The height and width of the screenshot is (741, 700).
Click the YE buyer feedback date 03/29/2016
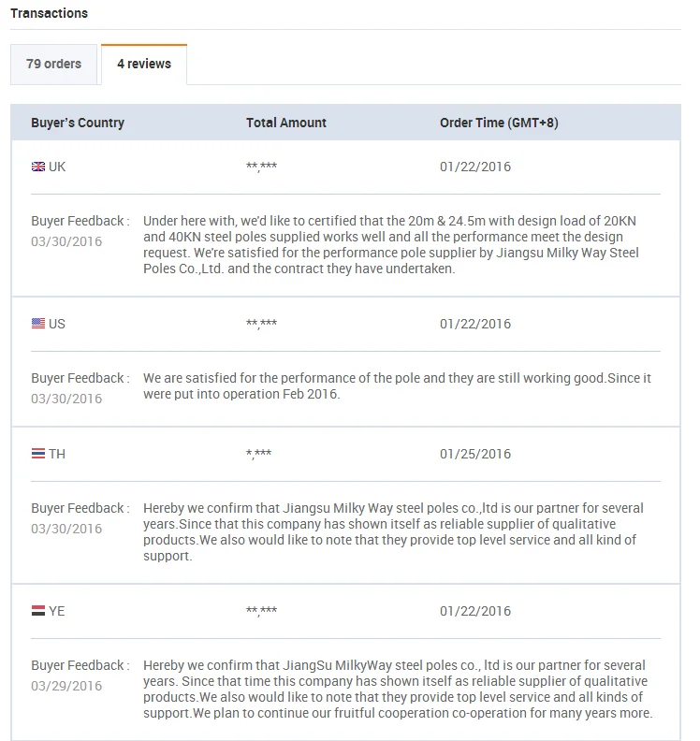click(x=66, y=686)
